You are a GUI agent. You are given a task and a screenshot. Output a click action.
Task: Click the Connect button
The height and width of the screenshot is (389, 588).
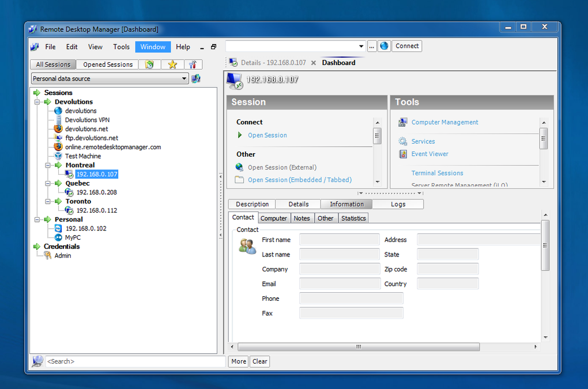pos(406,46)
